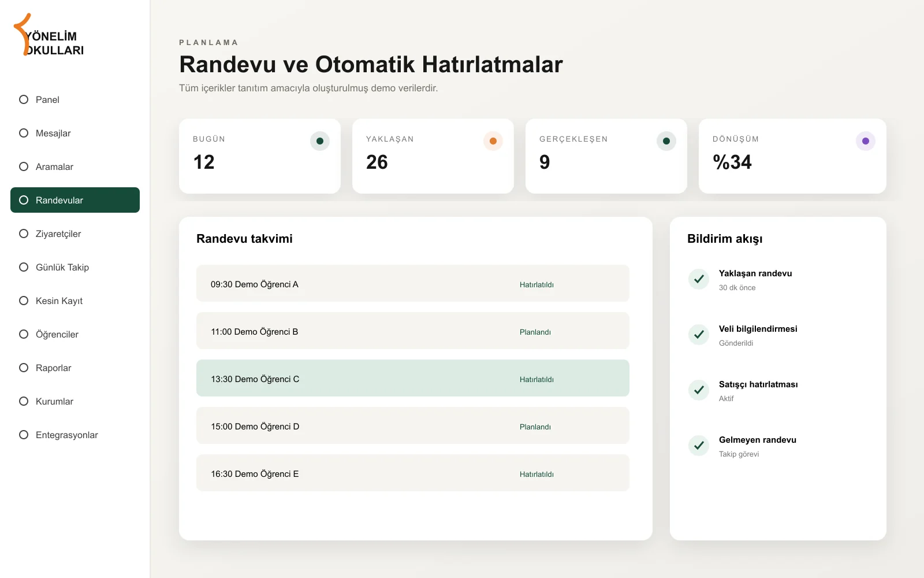Select the 15:00 Demo Öğrenci D appointment

tap(413, 425)
